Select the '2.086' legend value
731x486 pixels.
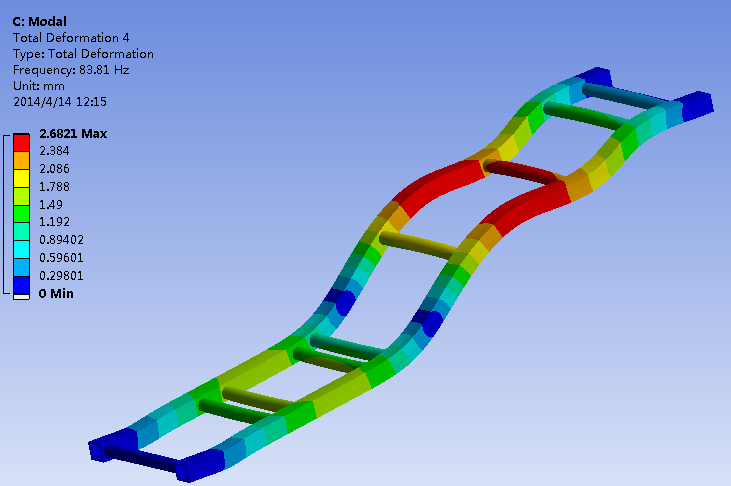click(54, 169)
